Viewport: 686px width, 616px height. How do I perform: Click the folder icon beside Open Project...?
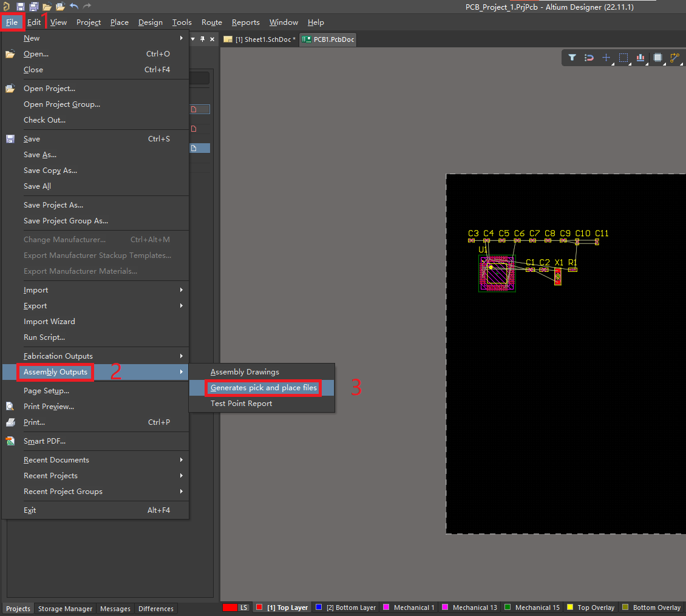coord(10,89)
